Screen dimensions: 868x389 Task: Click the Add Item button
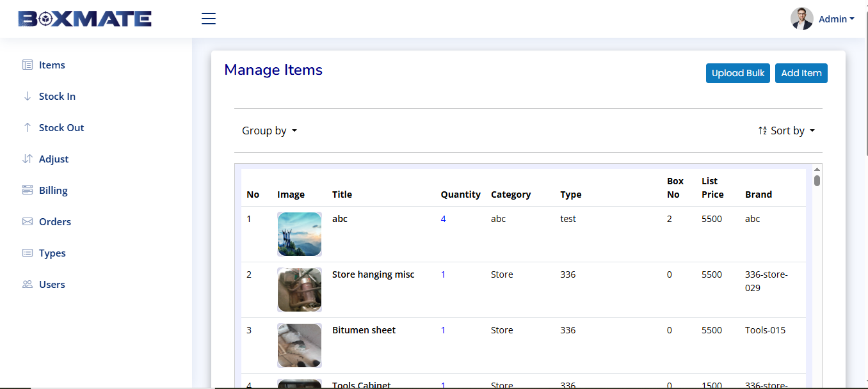point(801,73)
